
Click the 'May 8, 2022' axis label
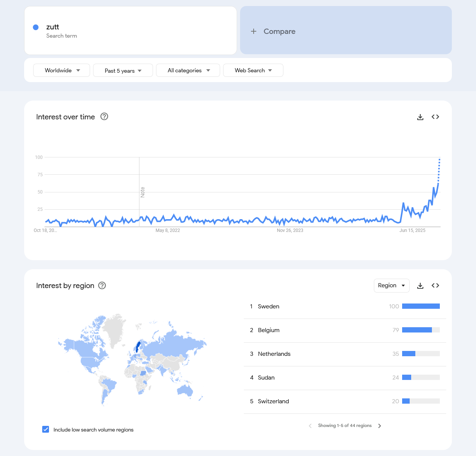tap(168, 230)
